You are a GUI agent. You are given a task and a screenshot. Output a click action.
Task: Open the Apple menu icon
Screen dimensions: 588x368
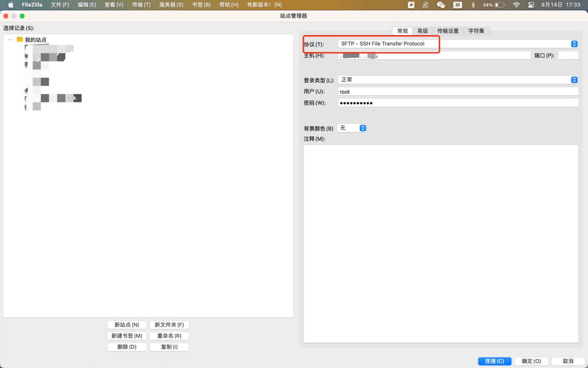pos(11,5)
